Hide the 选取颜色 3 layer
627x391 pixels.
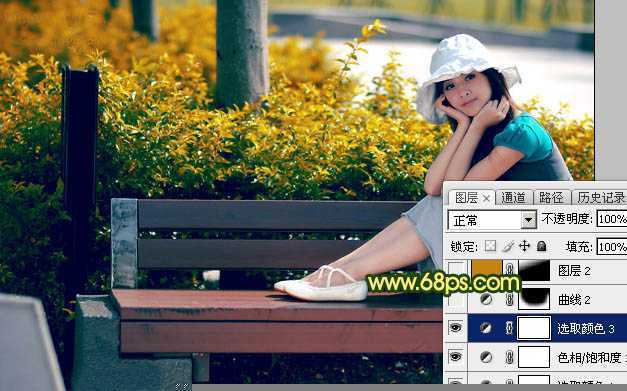click(456, 328)
